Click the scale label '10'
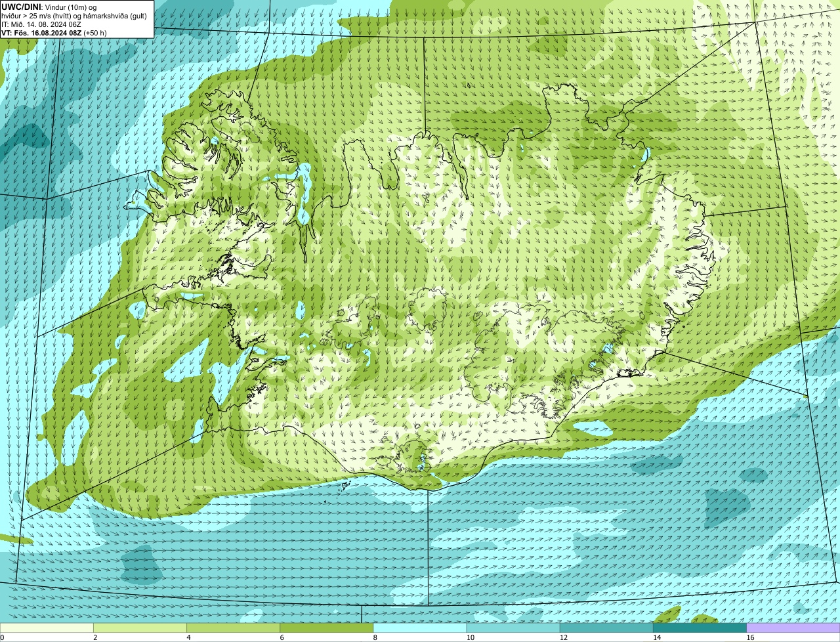This screenshot has width=840, height=642. point(471,637)
